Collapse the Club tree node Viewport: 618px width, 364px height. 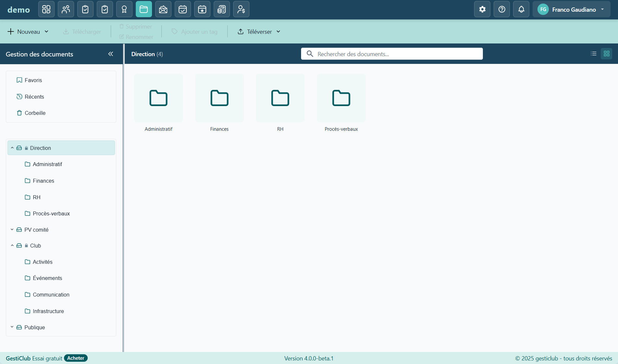click(x=12, y=246)
